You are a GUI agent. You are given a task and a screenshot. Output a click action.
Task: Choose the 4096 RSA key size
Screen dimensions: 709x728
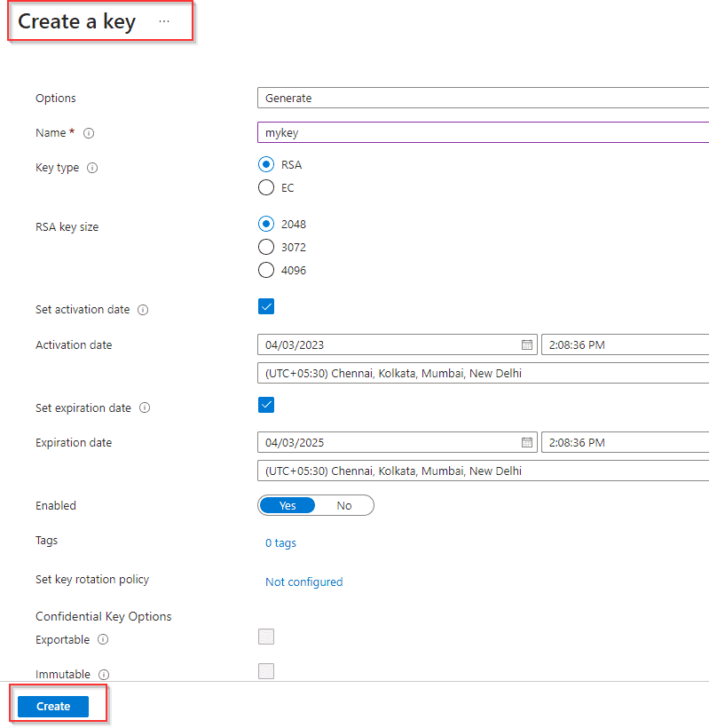coord(266,270)
